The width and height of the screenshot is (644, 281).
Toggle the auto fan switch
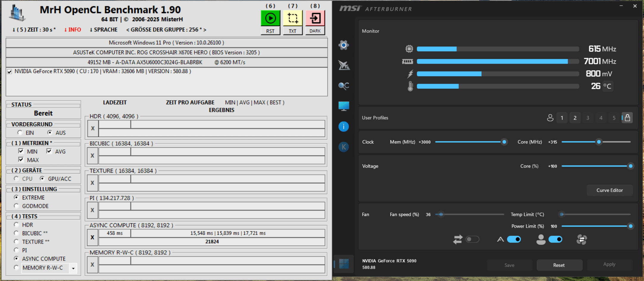tap(514, 239)
